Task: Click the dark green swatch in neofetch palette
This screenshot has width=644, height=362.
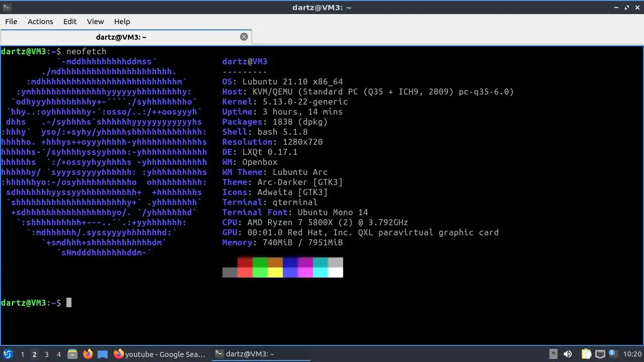Action: coord(260,262)
